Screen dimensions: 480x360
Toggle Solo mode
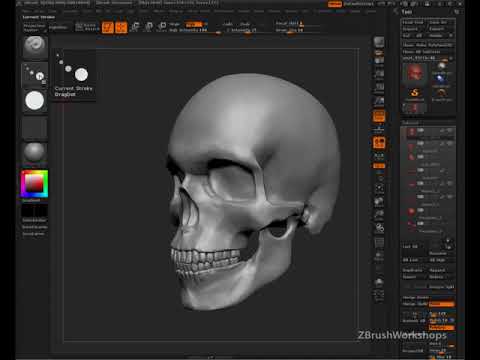click(x=379, y=283)
